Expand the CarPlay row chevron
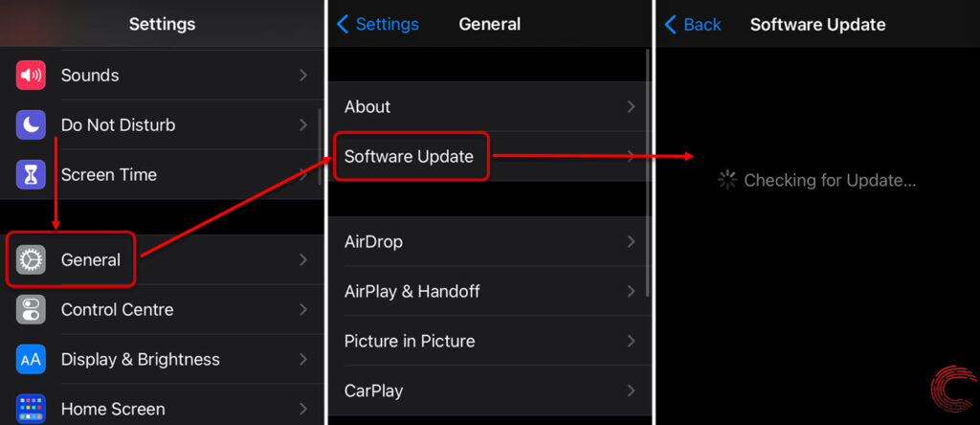 pos(631,391)
